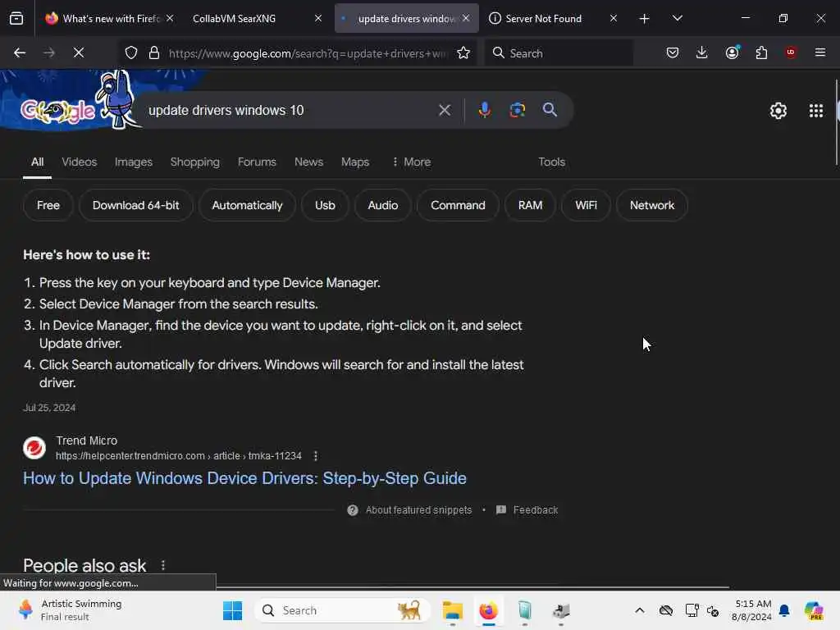Screen dimensions: 840x630
Task: Refine search with Download 64-bit chip
Action: (135, 205)
